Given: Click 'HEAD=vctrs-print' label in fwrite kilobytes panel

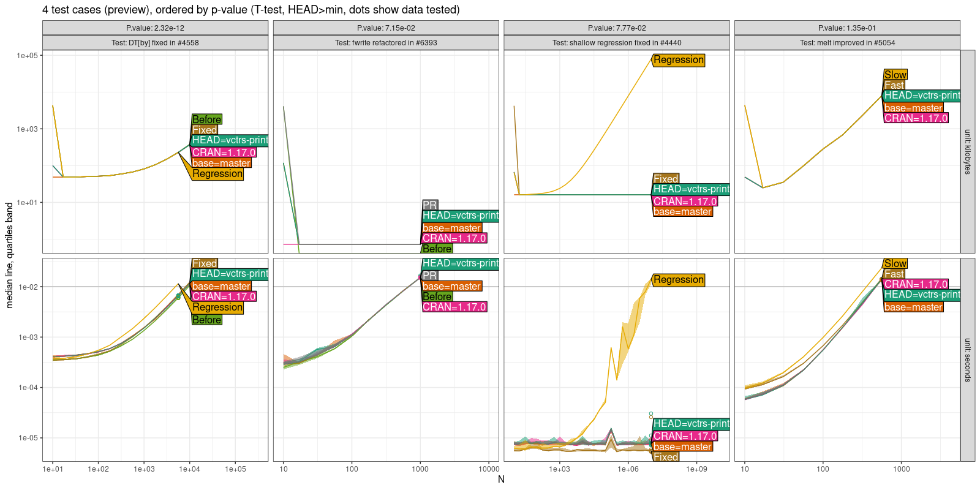Looking at the screenshot, I should (461, 216).
